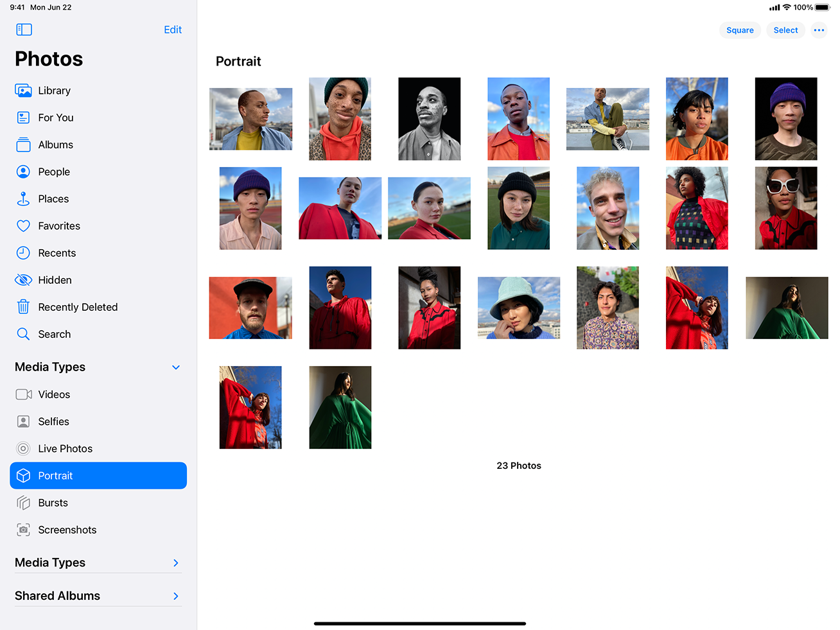Expand the second Media Types section
Screen dimensions: 840x630
pyautogui.click(x=176, y=563)
